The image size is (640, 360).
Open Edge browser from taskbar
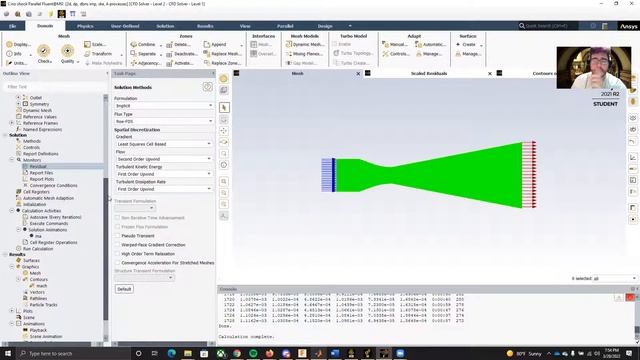171,353
